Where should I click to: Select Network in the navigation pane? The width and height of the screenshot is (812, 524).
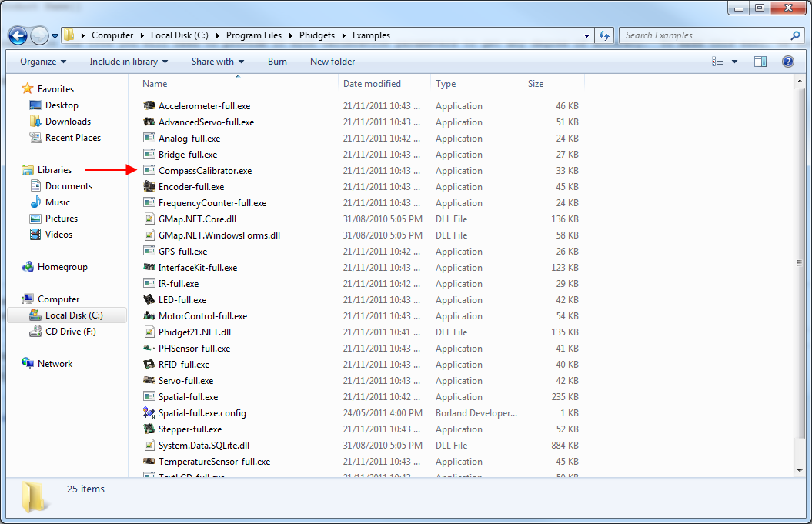click(55, 364)
